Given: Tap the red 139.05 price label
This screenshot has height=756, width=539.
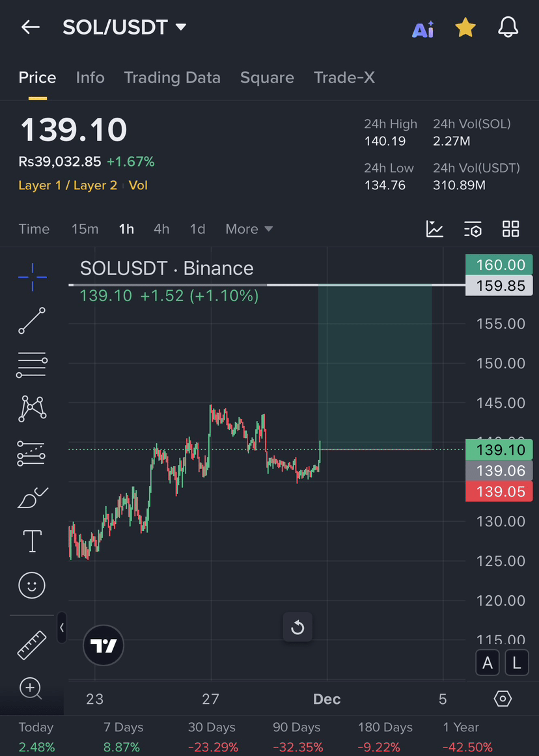Looking at the screenshot, I should [499, 491].
